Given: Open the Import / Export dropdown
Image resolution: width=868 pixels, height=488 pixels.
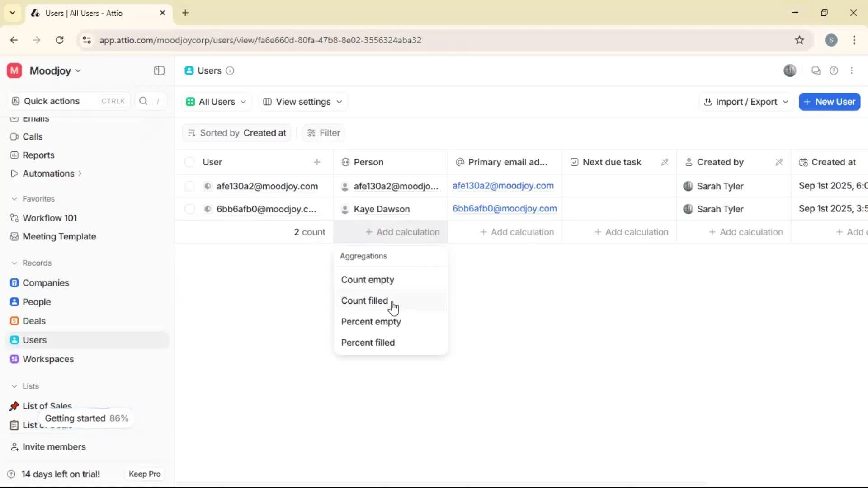Looking at the screenshot, I should click(x=745, y=102).
